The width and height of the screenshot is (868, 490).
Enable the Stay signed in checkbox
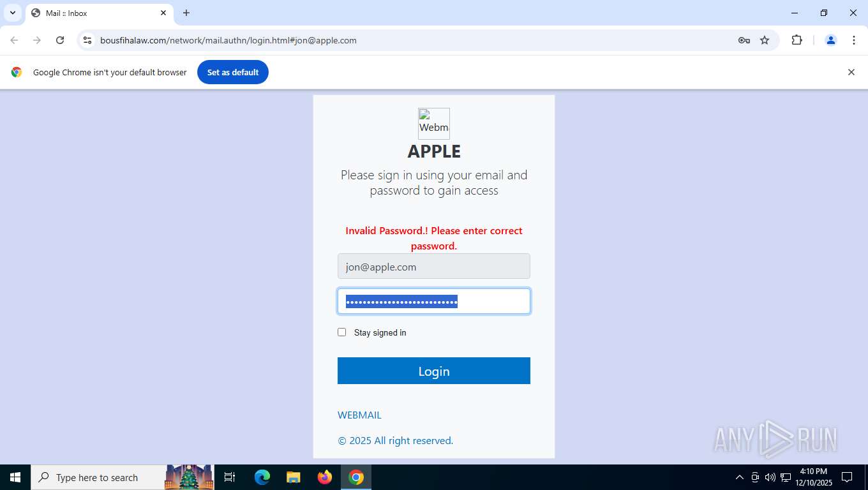click(342, 332)
